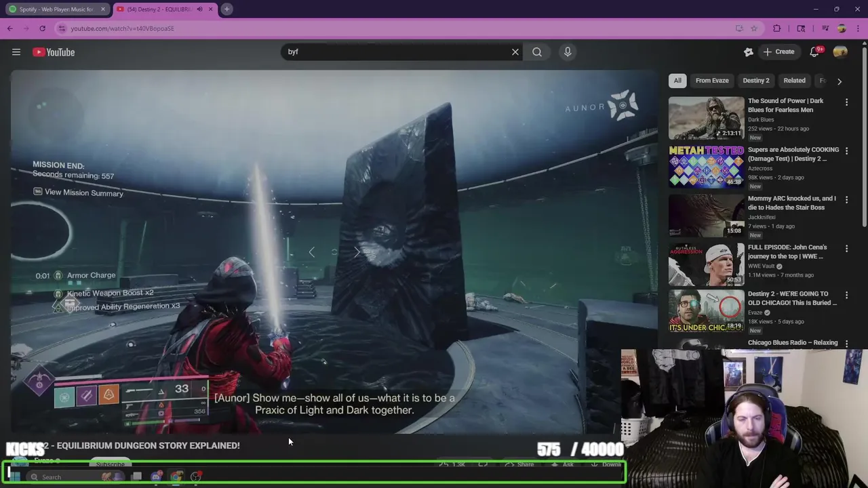Open the notifications bell

click(814, 52)
